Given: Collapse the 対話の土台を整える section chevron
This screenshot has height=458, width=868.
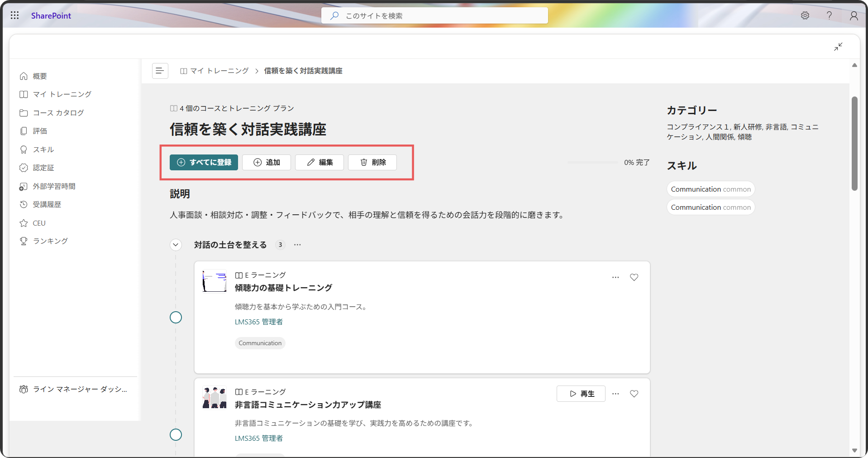Looking at the screenshot, I should (x=176, y=245).
